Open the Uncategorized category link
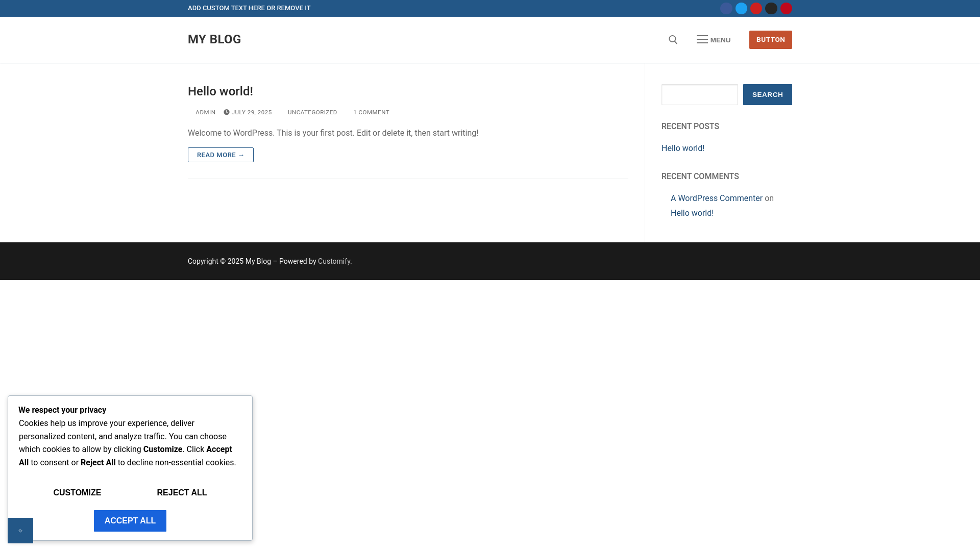This screenshot has height=551, width=980. pyautogui.click(x=312, y=112)
